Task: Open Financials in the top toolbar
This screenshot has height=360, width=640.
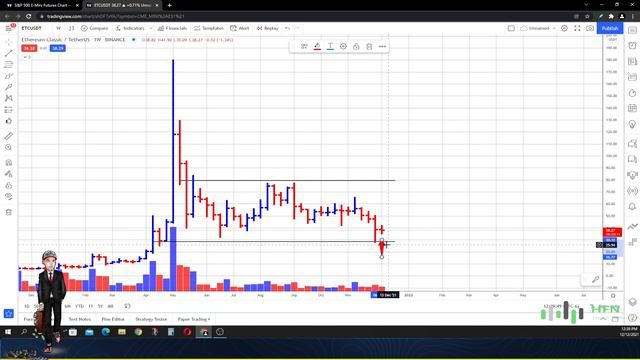Action: point(172,28)
